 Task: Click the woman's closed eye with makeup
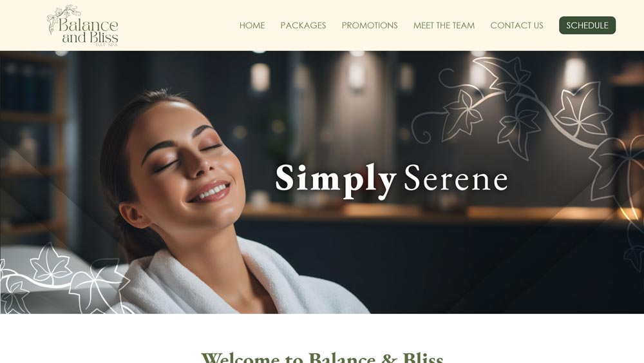[166, 165]
